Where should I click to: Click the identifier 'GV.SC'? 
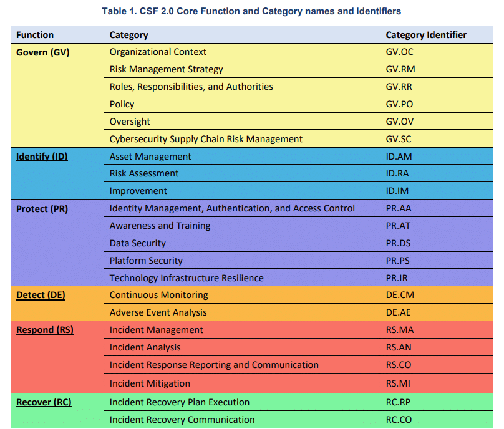[399, 139]
